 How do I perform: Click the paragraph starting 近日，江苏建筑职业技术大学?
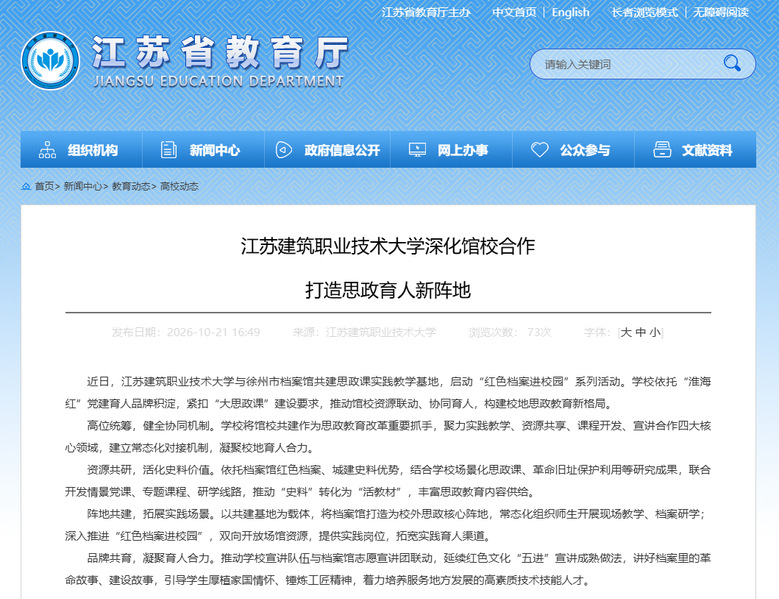click(x=388, y=392)
